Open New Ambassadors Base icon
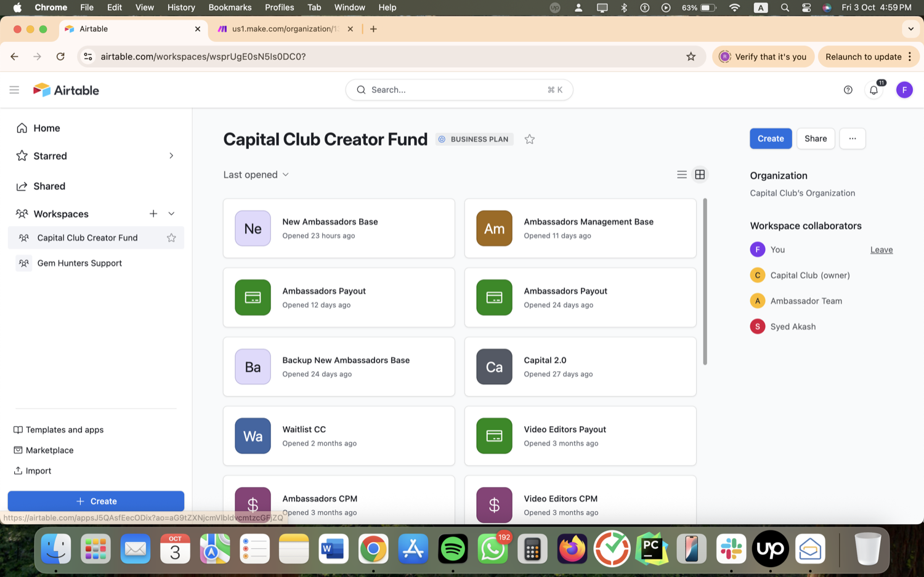 (253, 228)
